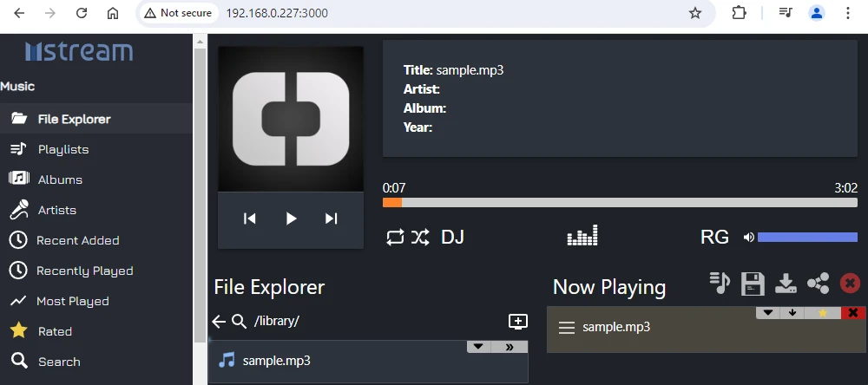The height and width of the screenshot is (385, 868).
Task: Add whole directory to the queue
Action: click(x=517, y=322)
